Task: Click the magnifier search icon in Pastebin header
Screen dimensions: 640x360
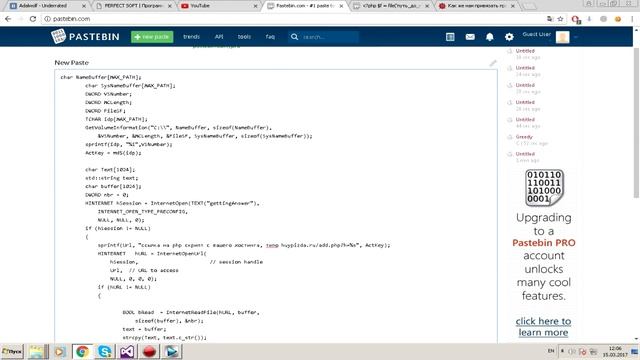Action: (294, 37)
